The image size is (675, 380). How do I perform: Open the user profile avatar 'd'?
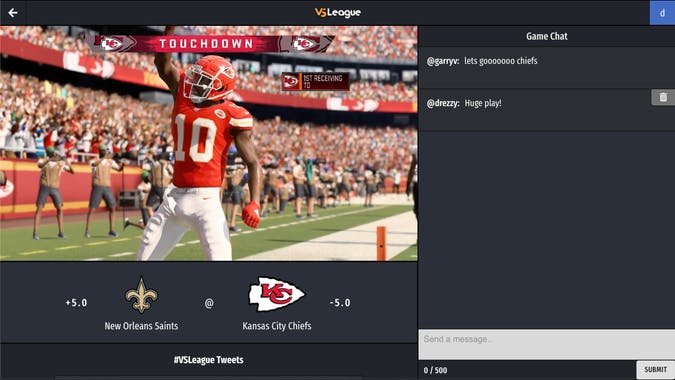coord(662,13)
